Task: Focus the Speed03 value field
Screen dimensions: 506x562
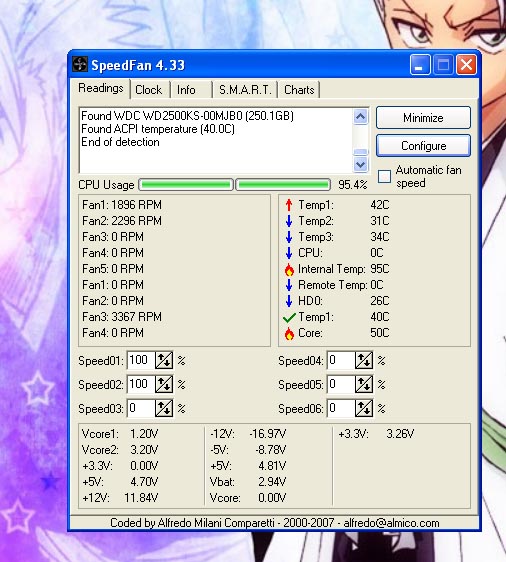Action: [141, 408]
